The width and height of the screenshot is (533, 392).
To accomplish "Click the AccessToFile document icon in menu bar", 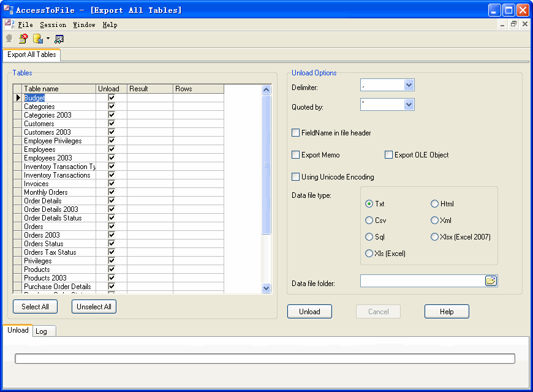I will click(x=9, y=24).
